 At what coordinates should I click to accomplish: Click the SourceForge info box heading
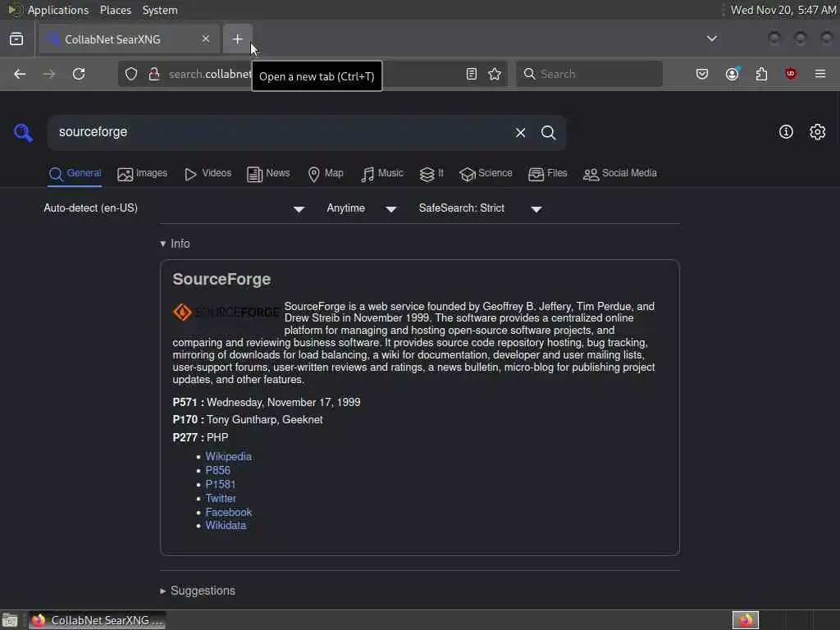[221, 279]
